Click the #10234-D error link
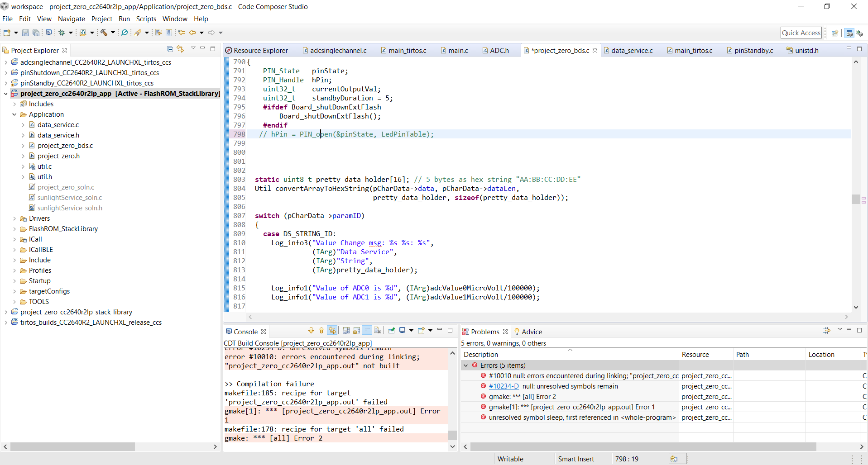The width and height of the screenshot is (868, 465). coord(504,386)
